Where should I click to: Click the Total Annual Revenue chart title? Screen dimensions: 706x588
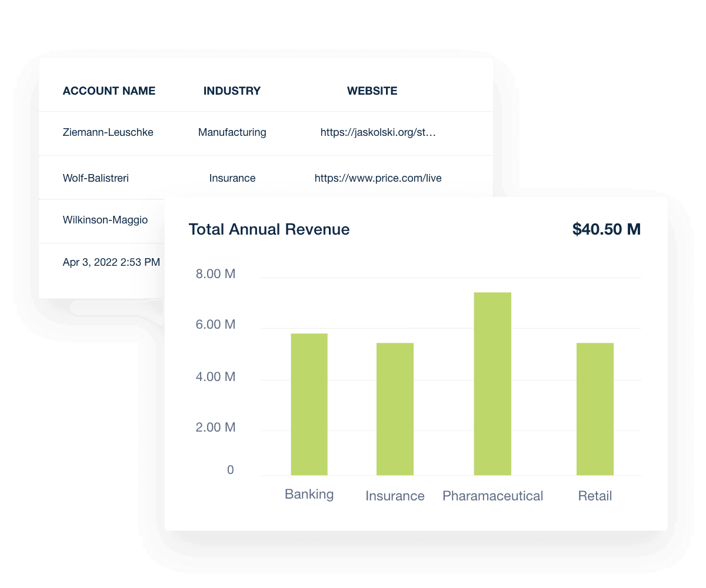click(x=269, y=229)
